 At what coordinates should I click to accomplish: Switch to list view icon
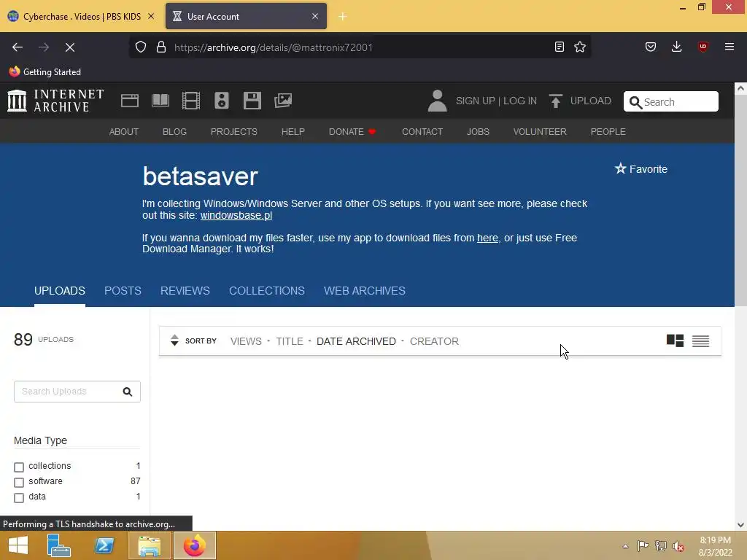(701, 341)
